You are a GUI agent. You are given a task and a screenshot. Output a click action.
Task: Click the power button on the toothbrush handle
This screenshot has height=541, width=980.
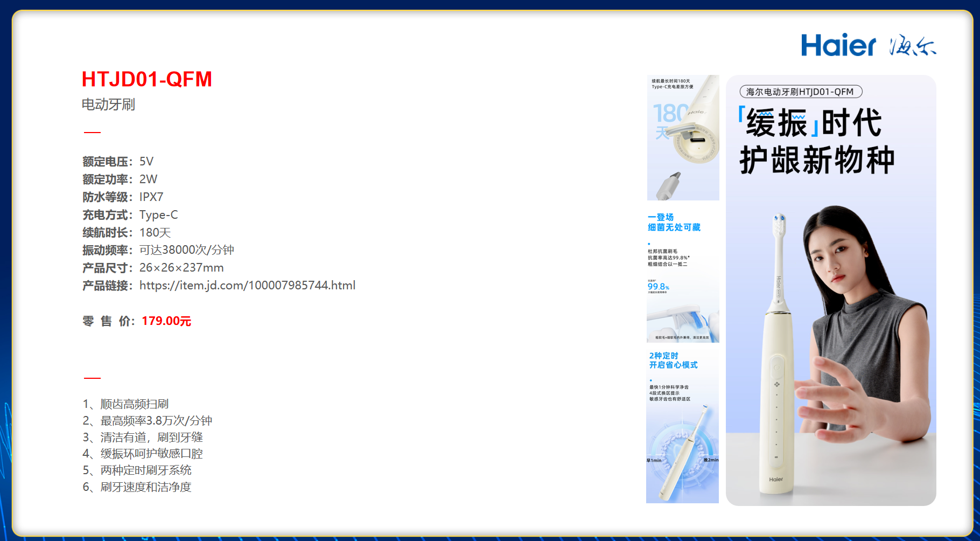[776, 368]
